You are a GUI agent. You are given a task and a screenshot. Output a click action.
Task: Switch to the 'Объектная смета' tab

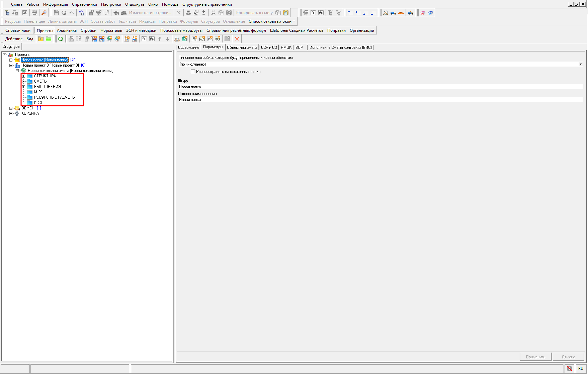[x=242, y=48]
